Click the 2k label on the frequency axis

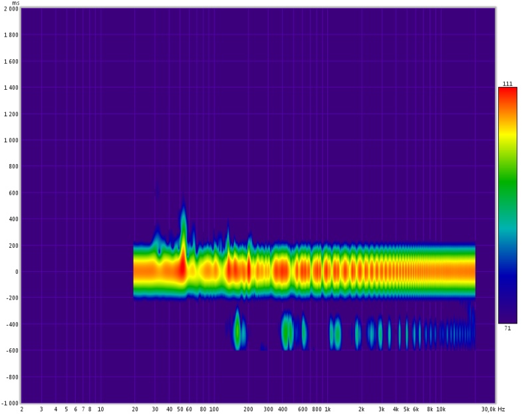tap(361, 409)
